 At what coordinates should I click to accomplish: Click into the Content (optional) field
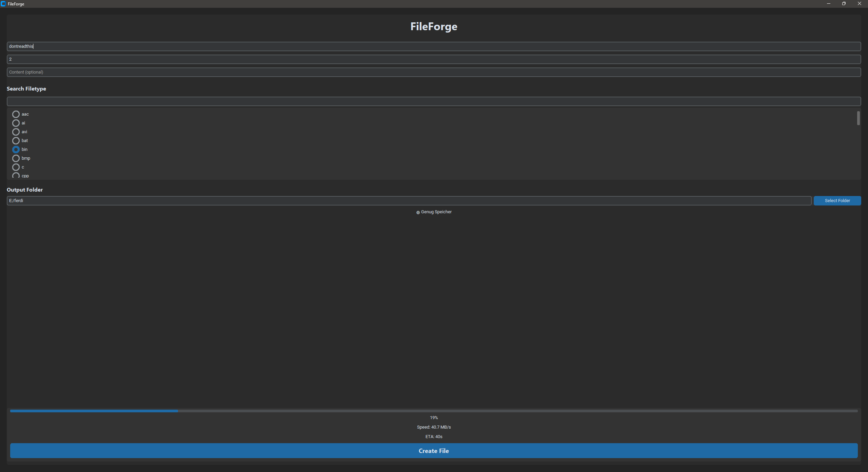pos(433,72)
